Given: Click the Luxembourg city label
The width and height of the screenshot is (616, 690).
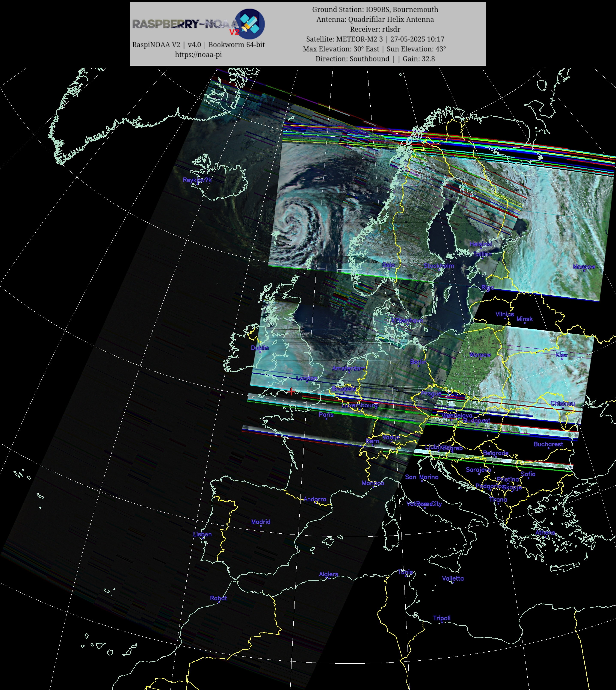Looking at the screenshot, I should coord(359,405).
